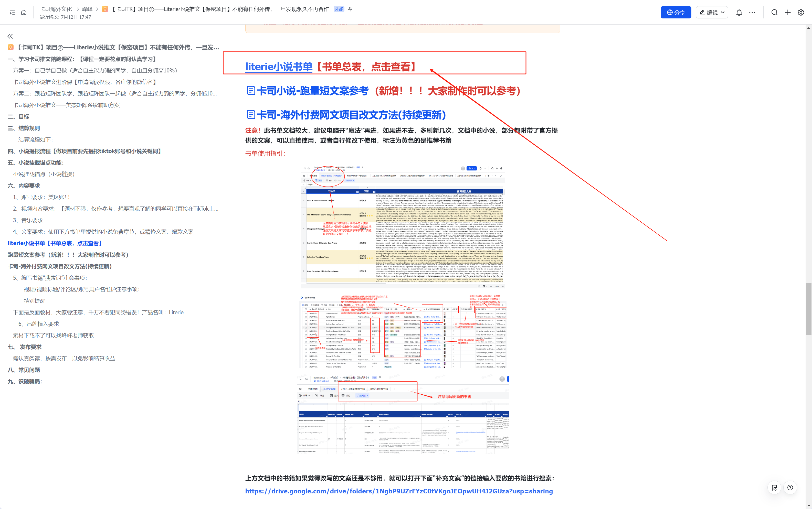Viewport: 812px width, 509px height.
Task: Jump to section 九、识破骗局
Action: coord(25,381)
